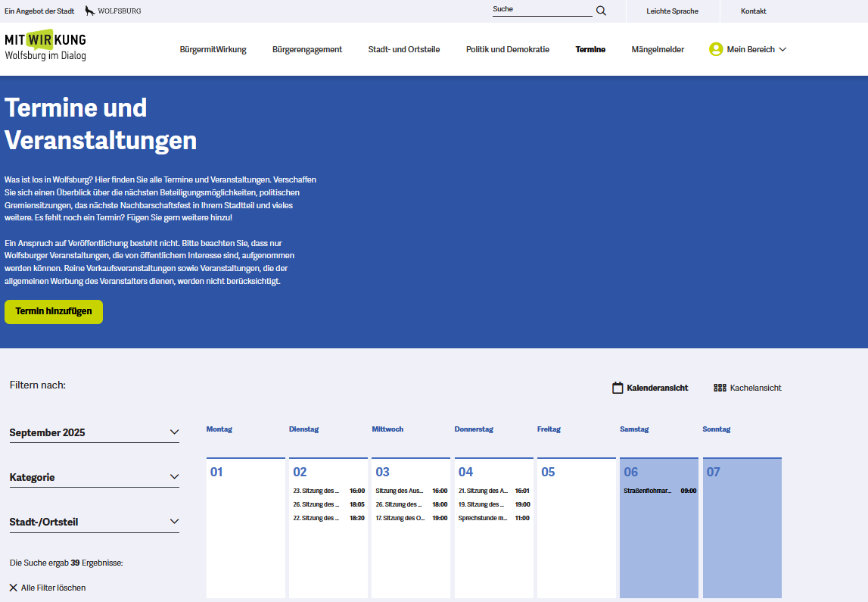
Task: Click the MitWirkung site logo
Action: 45,46
